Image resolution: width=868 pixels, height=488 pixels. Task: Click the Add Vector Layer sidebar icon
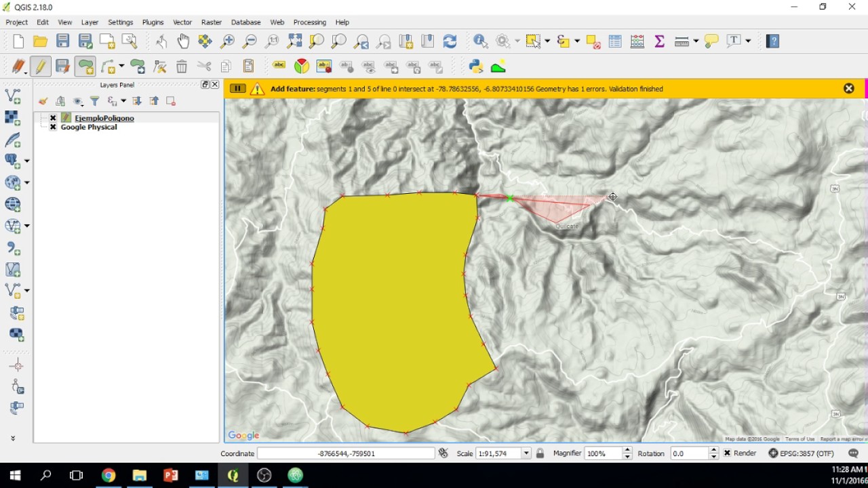[13, 96]
